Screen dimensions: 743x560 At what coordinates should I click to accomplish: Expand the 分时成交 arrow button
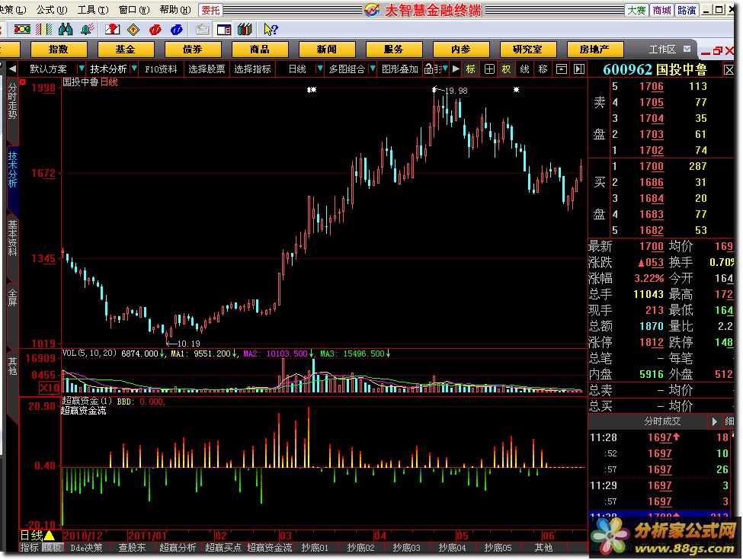[714, 421]
